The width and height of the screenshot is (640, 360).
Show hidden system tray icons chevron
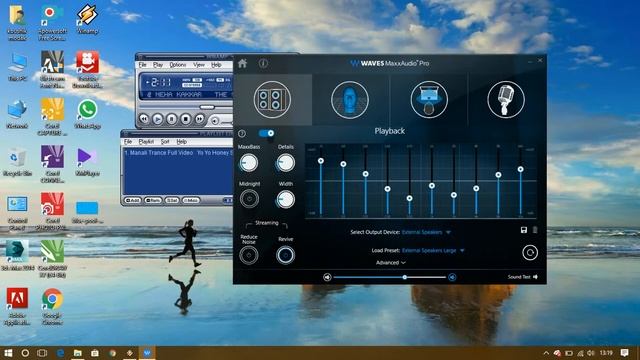(x=546, y=353)
